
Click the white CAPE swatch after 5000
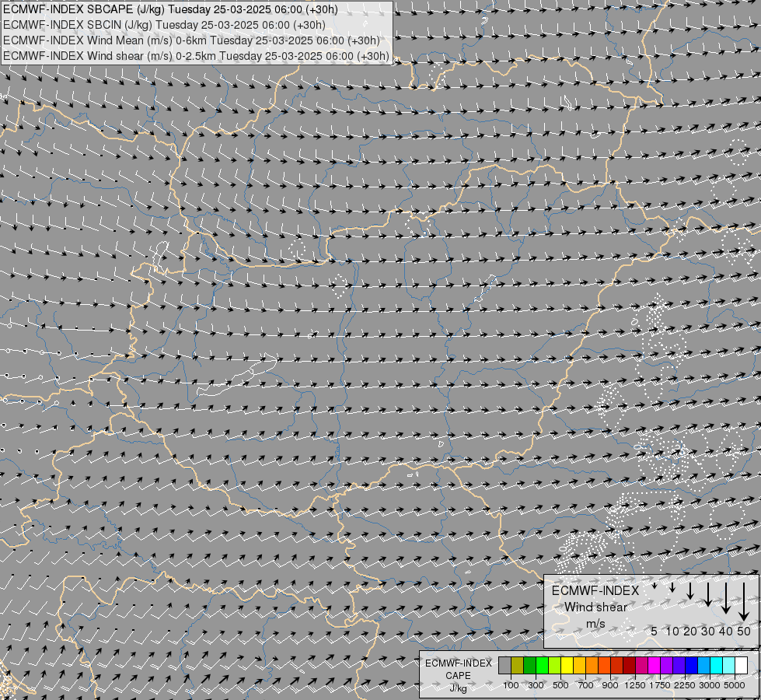742,666
